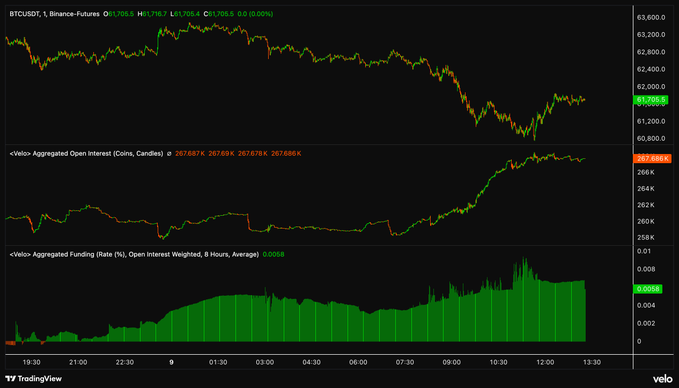Click the 0.008 funding axis label
Screen dimensions: 679x388
pos(646,269)
